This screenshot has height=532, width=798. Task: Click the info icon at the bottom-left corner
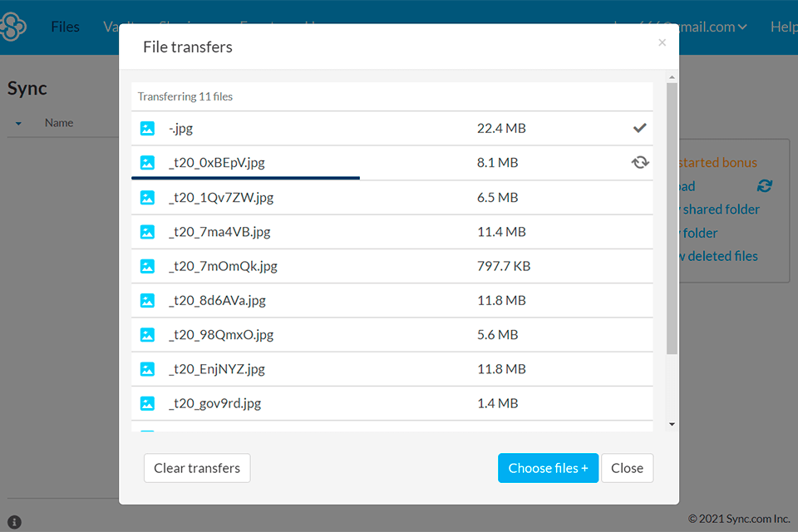tap(14, 520)
